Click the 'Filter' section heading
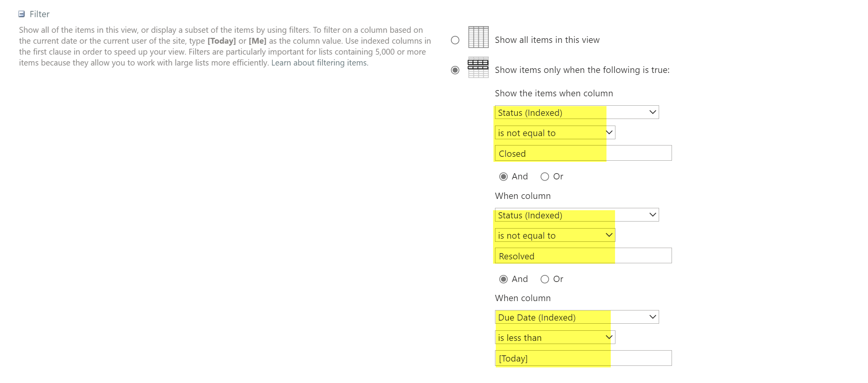Image resolution: width=868 pixels, height=383 pixels. pyautogui.click(x=39, y=14)
